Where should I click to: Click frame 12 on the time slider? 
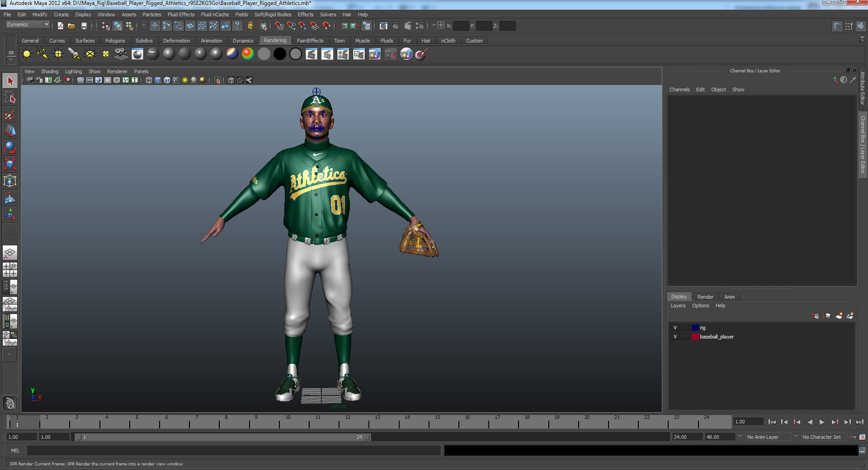pos(347,422)
